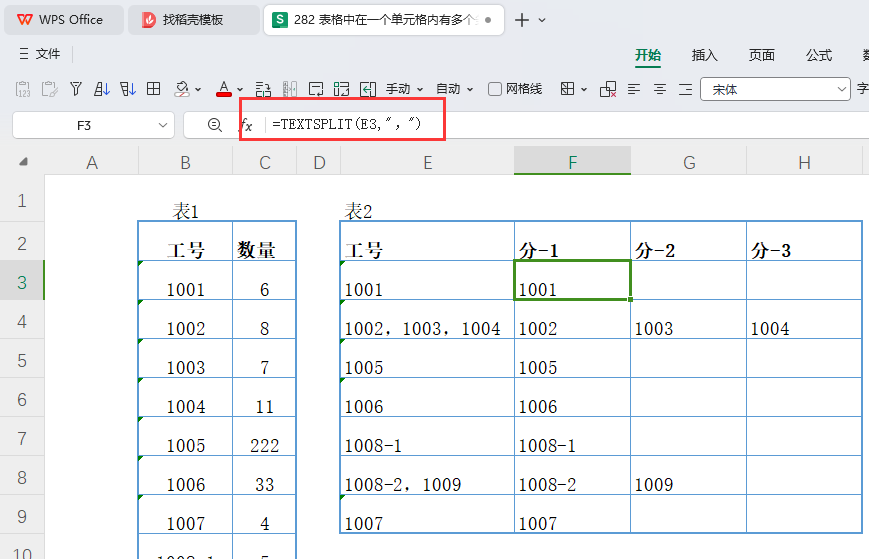Toggle the 网格线 checkbox
The height and width of the screenshot is (559, 869).
point(495,89)
